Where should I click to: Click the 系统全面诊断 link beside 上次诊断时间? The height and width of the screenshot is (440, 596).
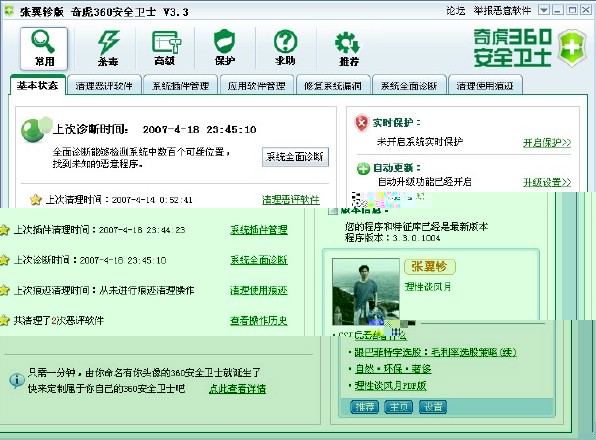259,260
